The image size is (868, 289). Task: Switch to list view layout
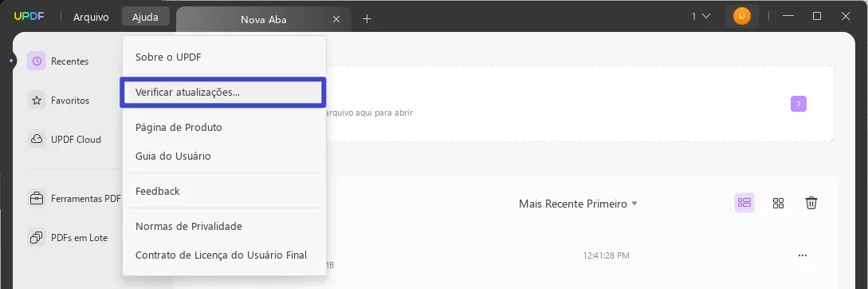[x=744, y=203]
